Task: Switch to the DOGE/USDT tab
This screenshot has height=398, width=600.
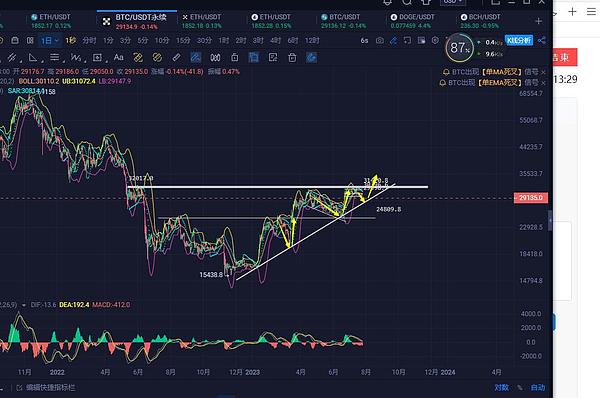Action: point(412,21)
